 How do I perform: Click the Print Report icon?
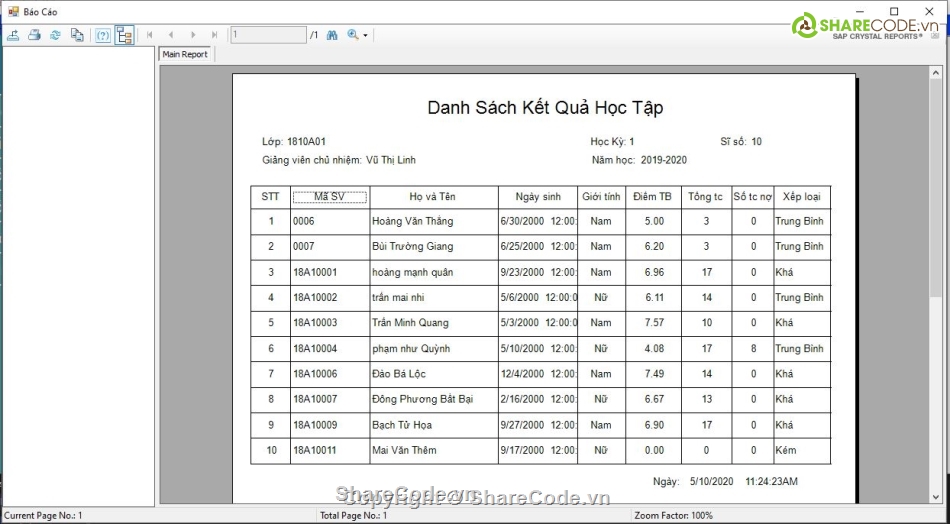click(34, 35)
